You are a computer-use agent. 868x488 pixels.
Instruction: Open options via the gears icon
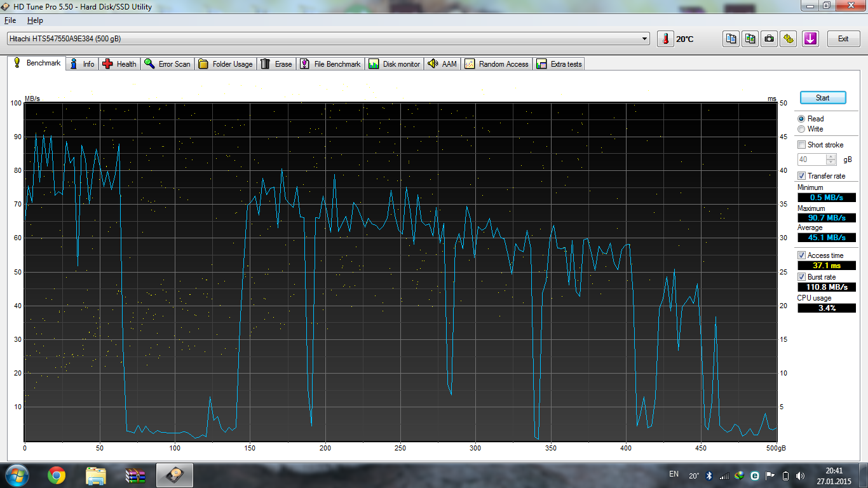point(789,39)
